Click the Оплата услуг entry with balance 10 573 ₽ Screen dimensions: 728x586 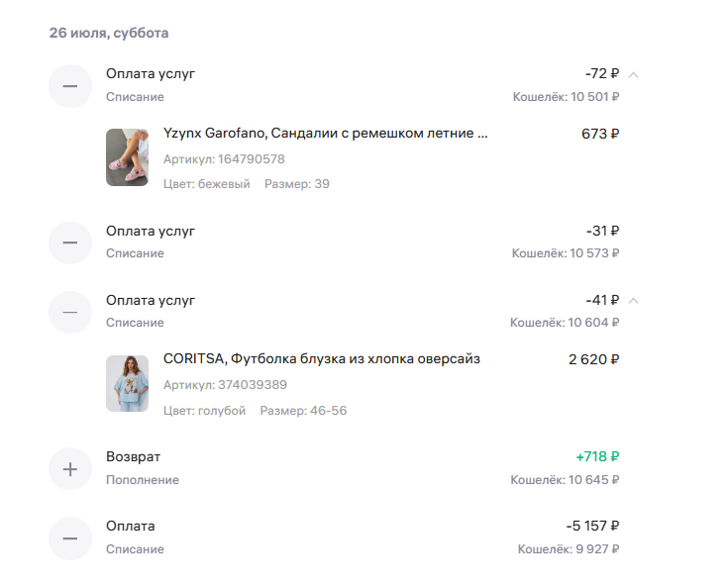(334, 243)
